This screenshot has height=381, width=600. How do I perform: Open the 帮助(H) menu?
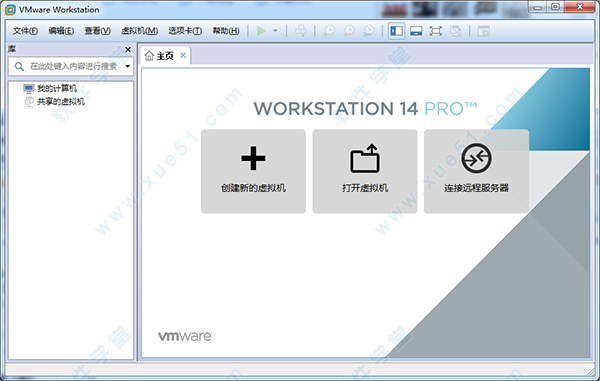[226, 31]
